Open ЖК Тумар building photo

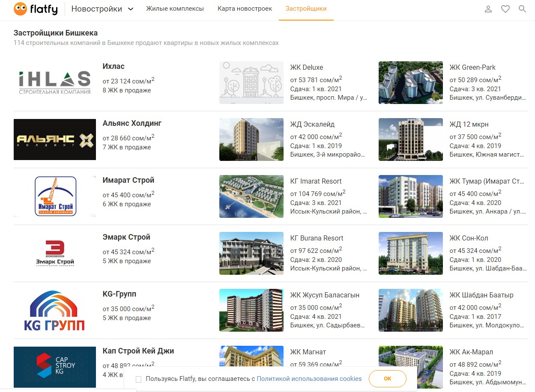(411, 196)
